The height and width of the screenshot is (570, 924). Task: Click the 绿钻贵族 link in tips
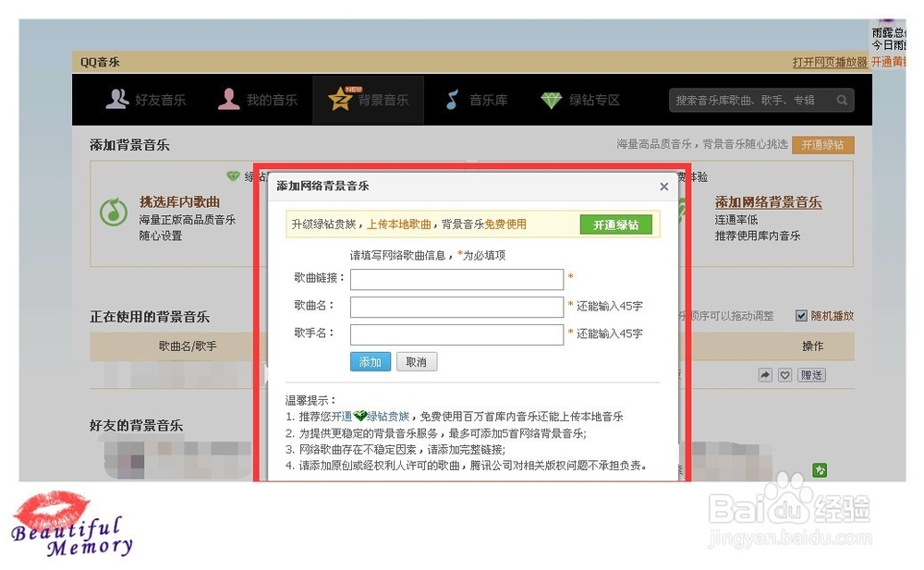[388, 416]
